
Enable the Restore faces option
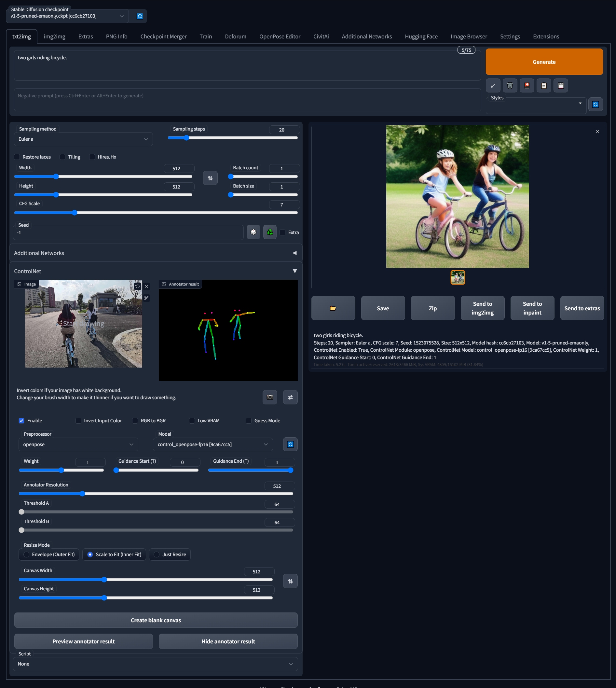(x=17, y=157)
